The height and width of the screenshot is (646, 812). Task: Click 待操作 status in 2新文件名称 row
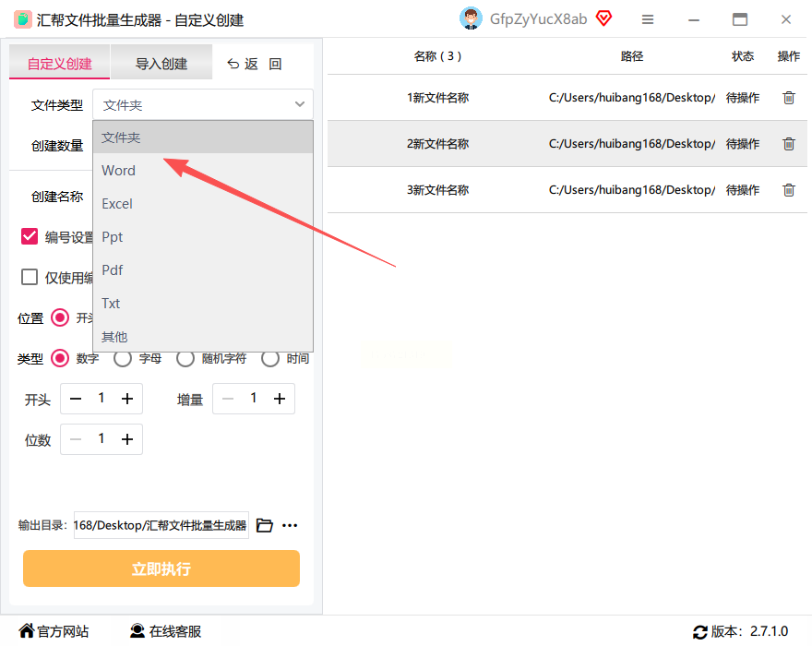point(743,143)
